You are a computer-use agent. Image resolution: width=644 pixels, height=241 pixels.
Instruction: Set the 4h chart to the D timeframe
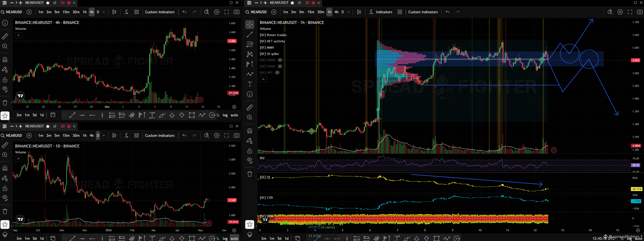tap(98, 12)
